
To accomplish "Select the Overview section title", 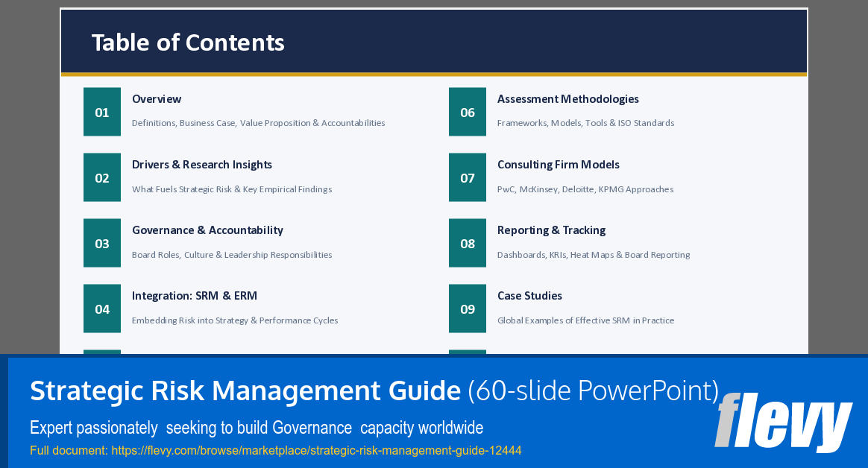I will tap(157, 99).
